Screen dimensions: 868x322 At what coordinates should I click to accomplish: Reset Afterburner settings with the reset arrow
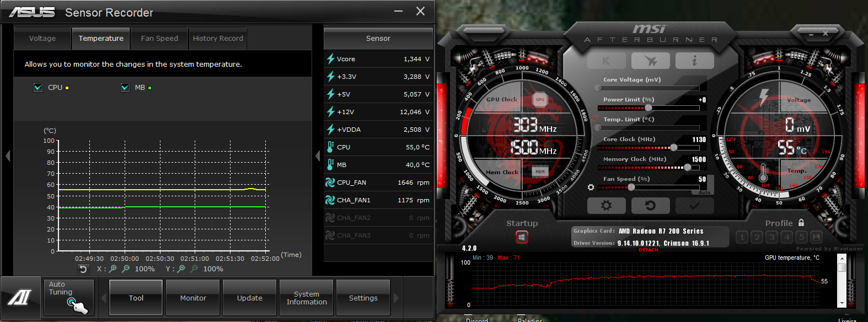[x=651, y=206]
